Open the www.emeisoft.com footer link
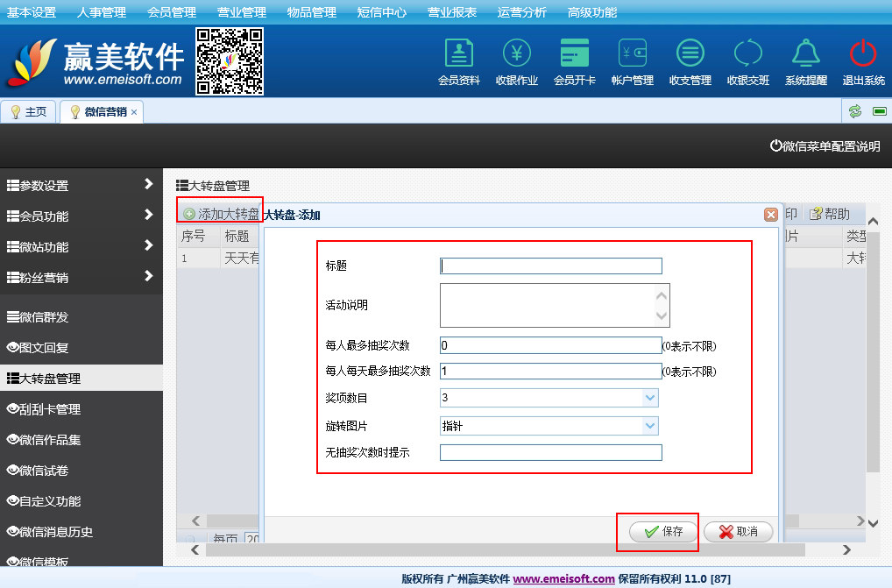 pos(563,578)
